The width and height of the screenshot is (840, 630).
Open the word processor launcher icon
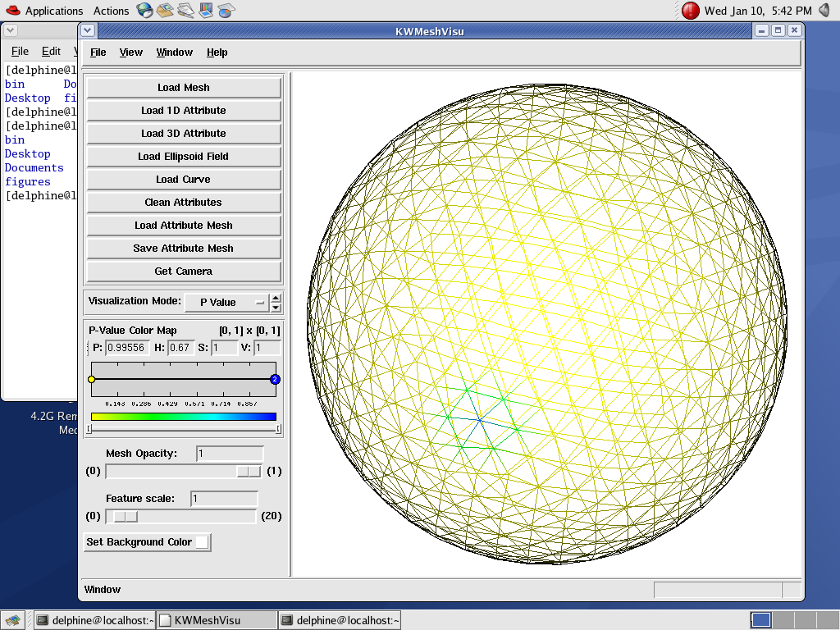coord(185,11)
